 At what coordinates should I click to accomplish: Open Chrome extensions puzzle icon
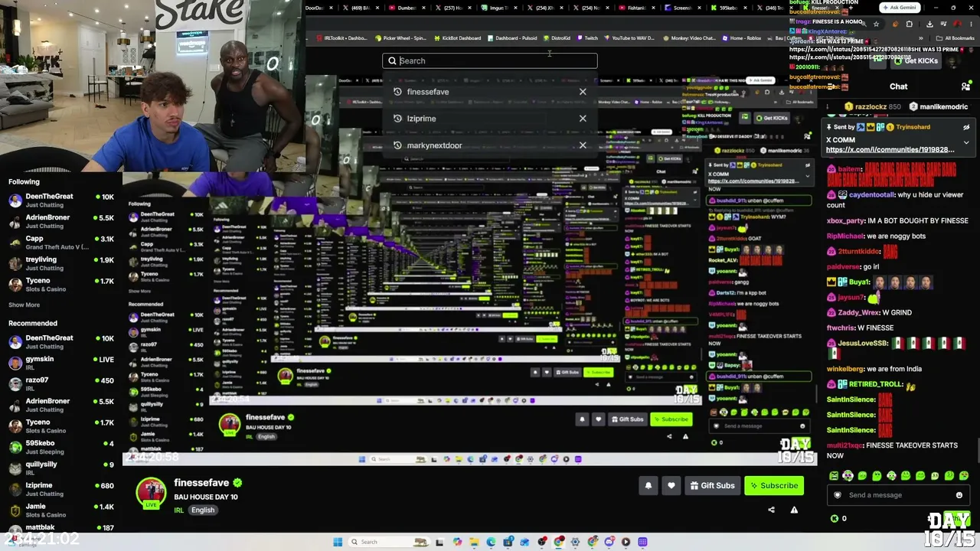pyautogui.click(x=910, y=24)
